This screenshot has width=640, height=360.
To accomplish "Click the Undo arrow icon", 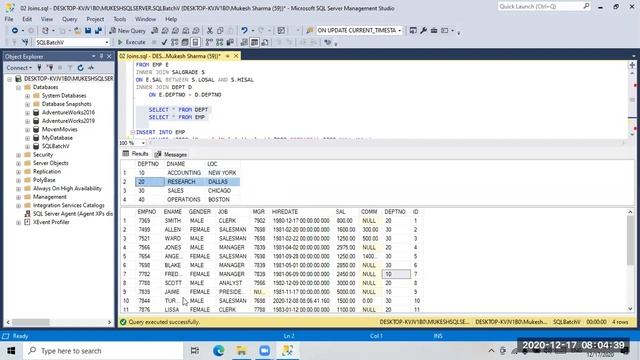I will pos(244,31).
